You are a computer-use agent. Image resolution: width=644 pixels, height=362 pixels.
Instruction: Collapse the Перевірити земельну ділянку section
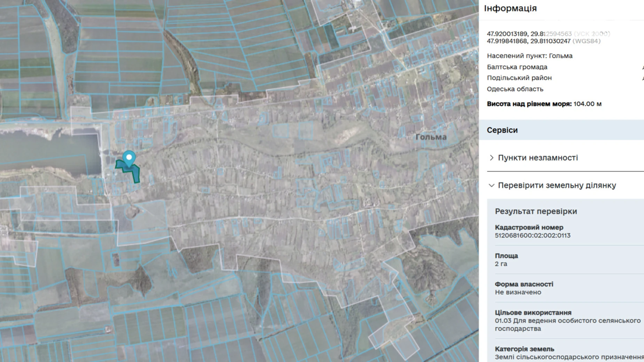pyautogui.click(x=557, y=186)
